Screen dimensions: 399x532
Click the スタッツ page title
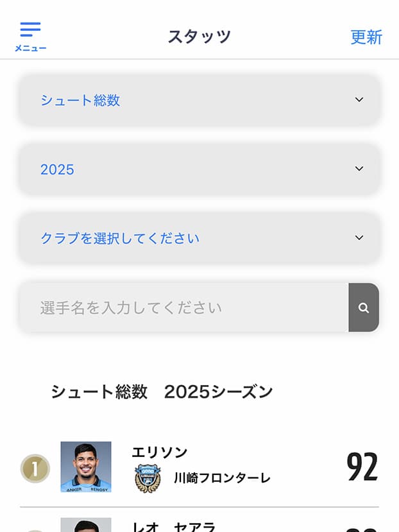(x=199, y=37)
